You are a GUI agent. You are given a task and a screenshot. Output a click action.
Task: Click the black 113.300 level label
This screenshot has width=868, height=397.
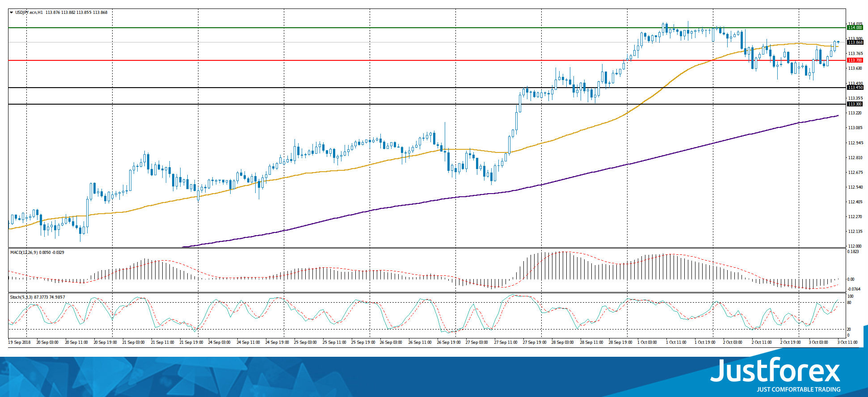[x=855, y=104]
